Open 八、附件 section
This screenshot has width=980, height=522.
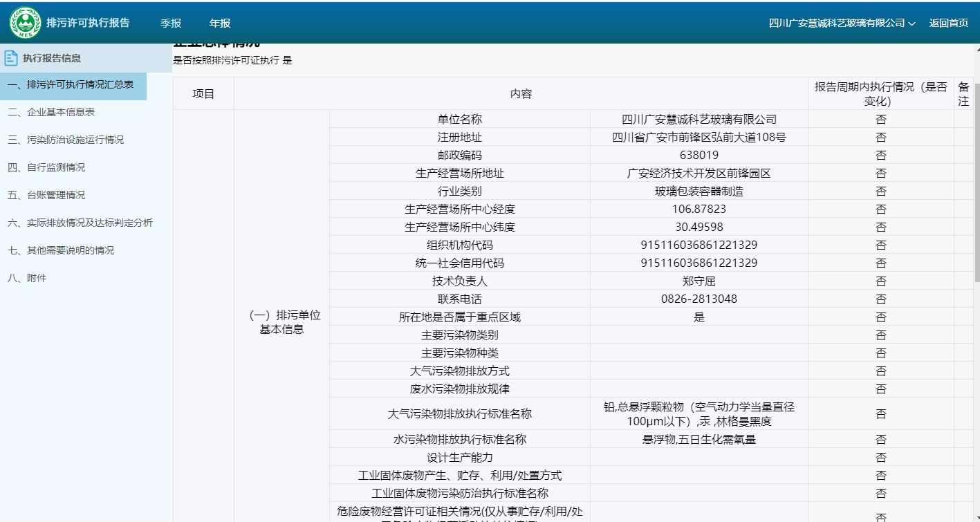click(x=27, y=278)
